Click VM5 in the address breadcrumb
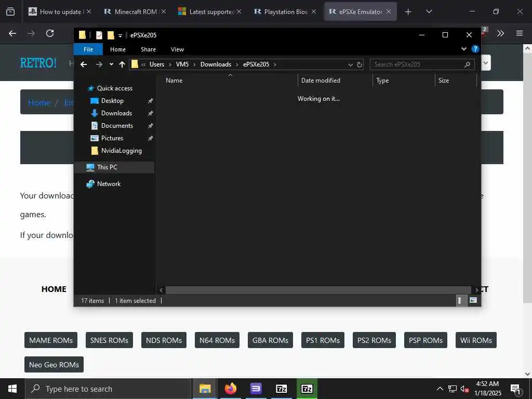Viewport: 532px width, 399px height. point(182,64)
